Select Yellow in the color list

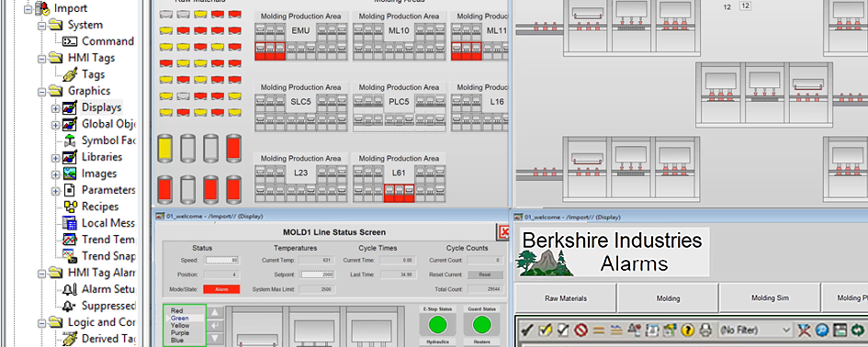pos(180,325)
